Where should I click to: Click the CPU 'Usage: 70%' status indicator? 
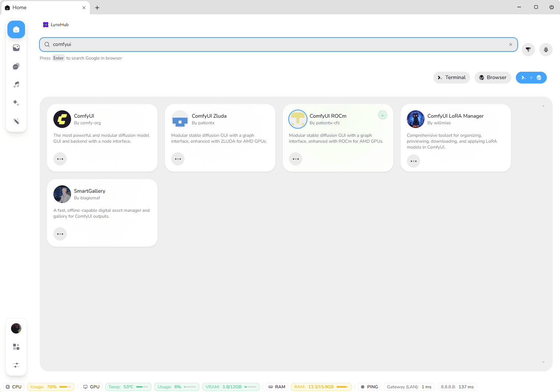pyautogui.click(x=51, y=387)
